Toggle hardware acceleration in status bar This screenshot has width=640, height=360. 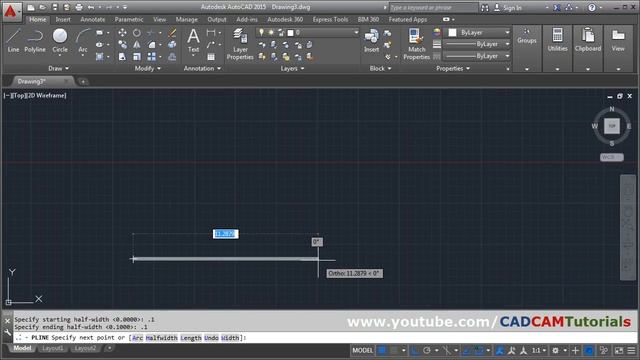tap(589, 350)
